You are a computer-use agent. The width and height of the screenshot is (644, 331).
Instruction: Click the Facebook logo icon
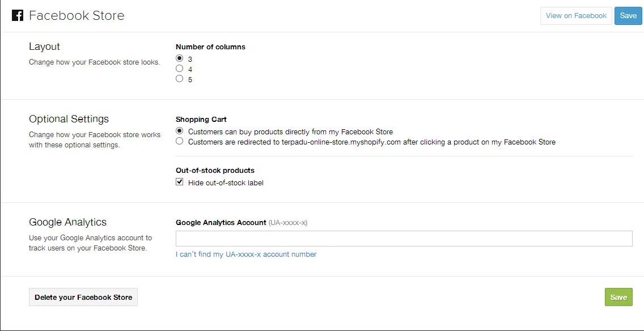[18, 15]
